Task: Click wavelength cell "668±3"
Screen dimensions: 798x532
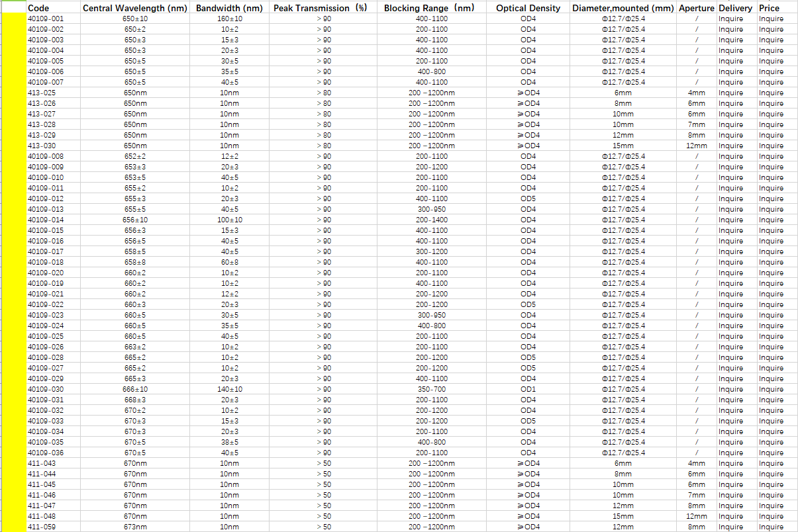Action: click(x=135, y=400)
